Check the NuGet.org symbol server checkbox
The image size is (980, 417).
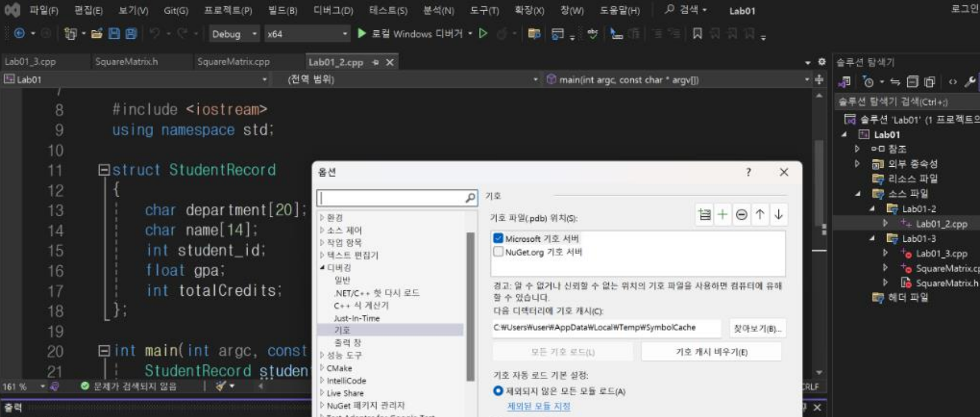[x=498, y=252]
